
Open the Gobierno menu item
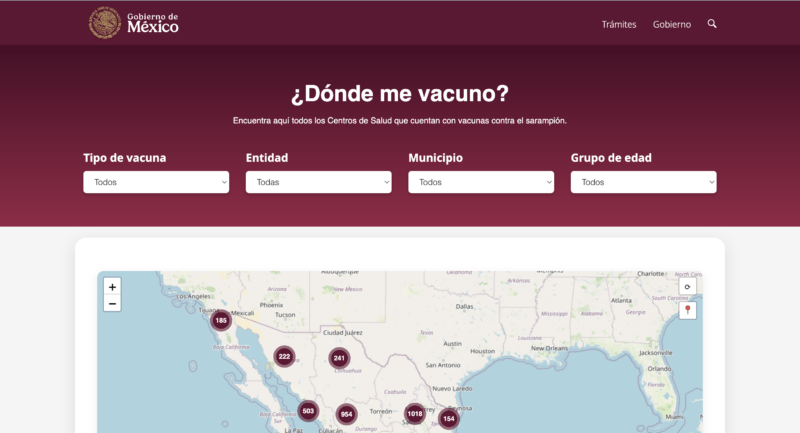(x=672, y=24)
